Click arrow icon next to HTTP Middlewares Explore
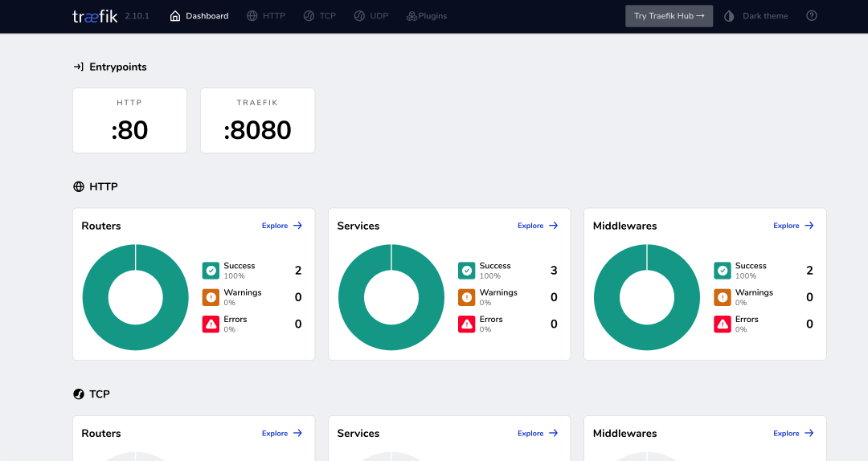The image size is (868, 461). [809, 225]
